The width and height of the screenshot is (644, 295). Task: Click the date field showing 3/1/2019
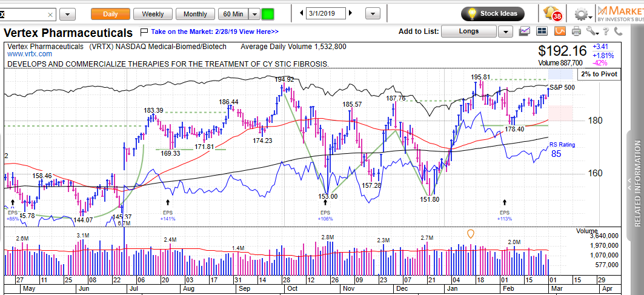click(326, 13)
